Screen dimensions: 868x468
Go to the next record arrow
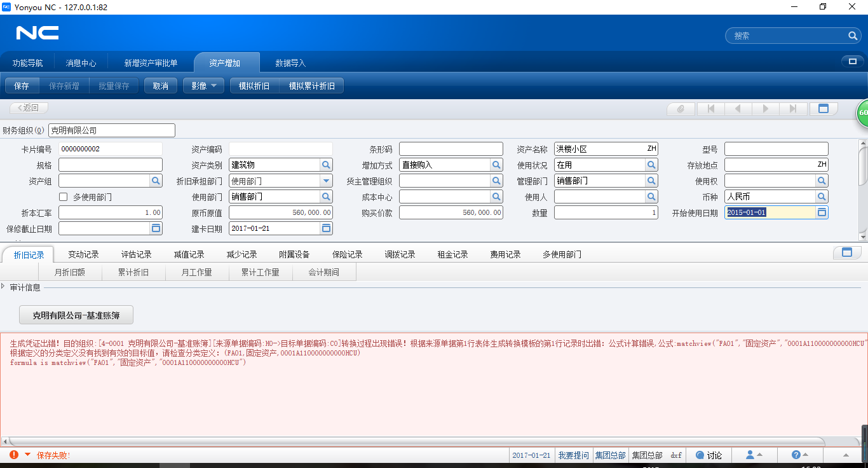coord(766,108)
